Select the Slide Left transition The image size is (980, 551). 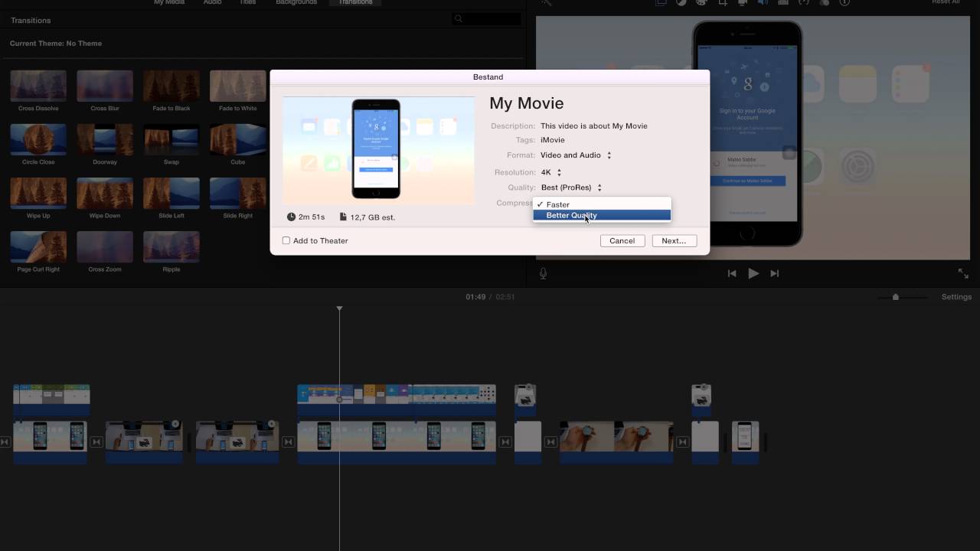(171, 193)
